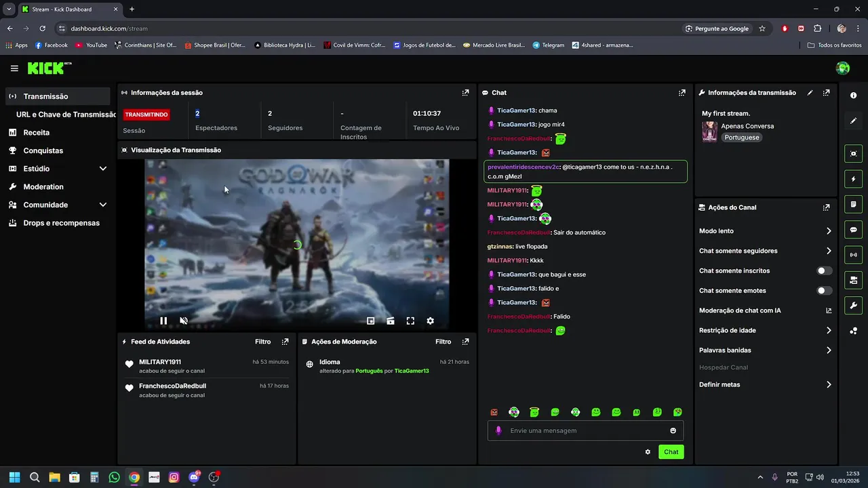Screen dimensions: 868x488
Task: Open Restrição de idade options
Action: click(x=765, y=331)
